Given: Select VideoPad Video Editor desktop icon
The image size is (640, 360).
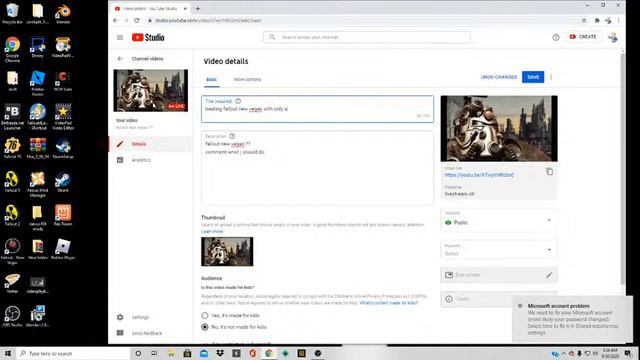Looking at the screenshot, I should [63, 117].
